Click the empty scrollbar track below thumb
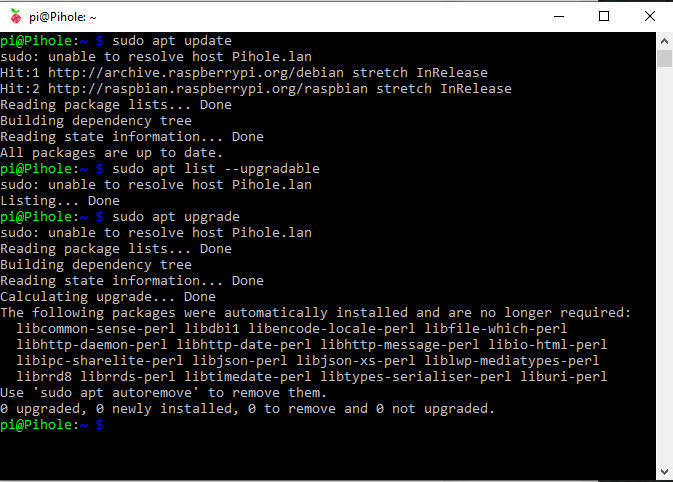Image resolution: width=673 pixels, height=482 pixels. point(664,265)
